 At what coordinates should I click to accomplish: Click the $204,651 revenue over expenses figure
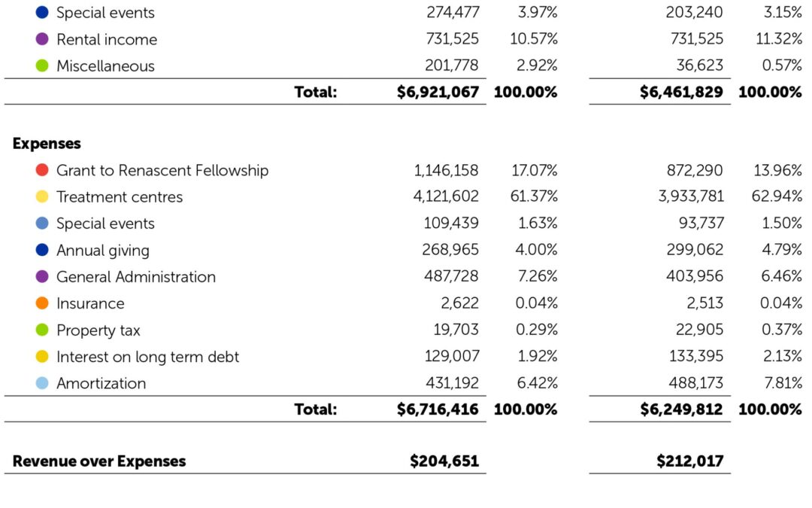point(444,461)
